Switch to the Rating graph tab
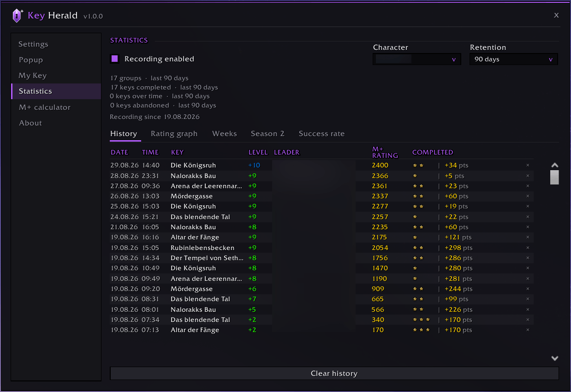Viewport: 571px width, 392px height. pyautogui.click(x=174, y=134)
